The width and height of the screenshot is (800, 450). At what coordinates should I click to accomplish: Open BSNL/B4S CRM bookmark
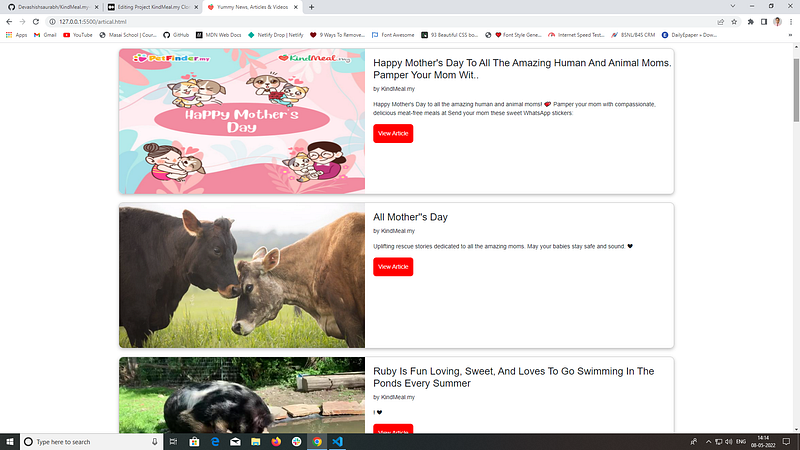[633, 35]
